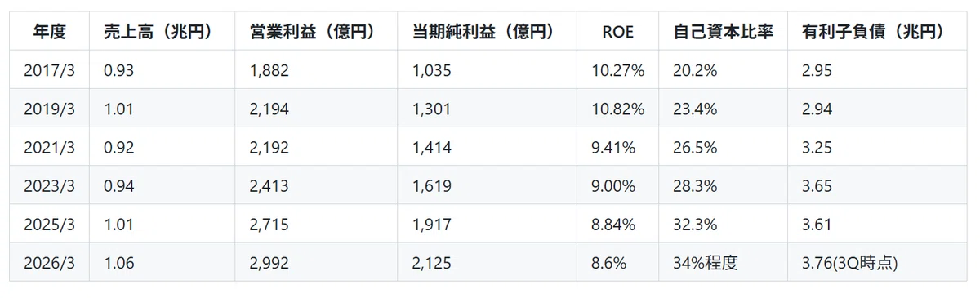Click the 2026/3 year cell

tap(49, 263)
